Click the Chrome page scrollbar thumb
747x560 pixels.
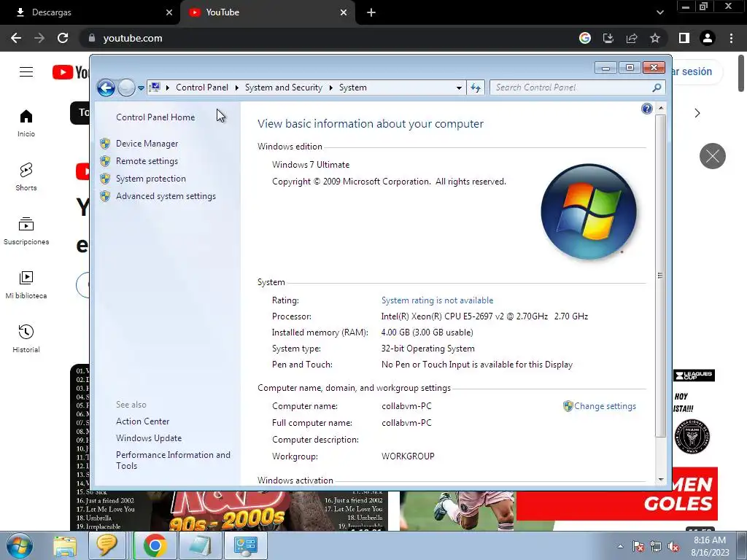[x=742, y=74]
